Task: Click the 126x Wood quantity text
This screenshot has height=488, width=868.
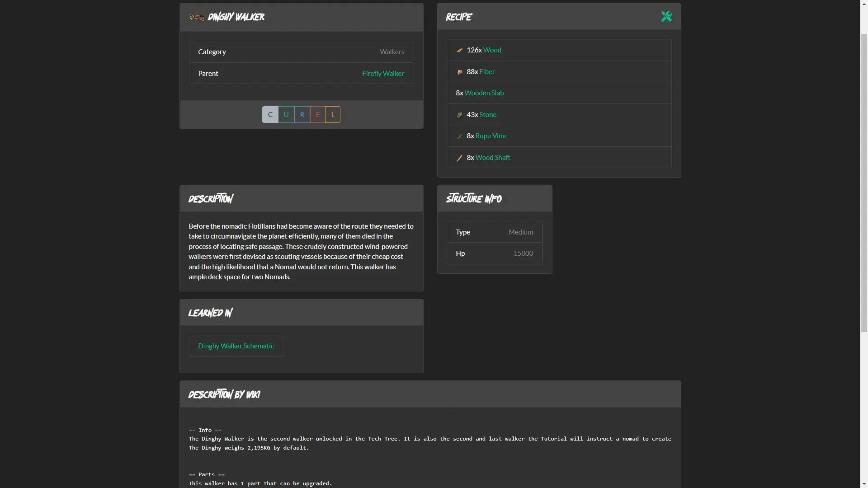Action: pos(474,50)
